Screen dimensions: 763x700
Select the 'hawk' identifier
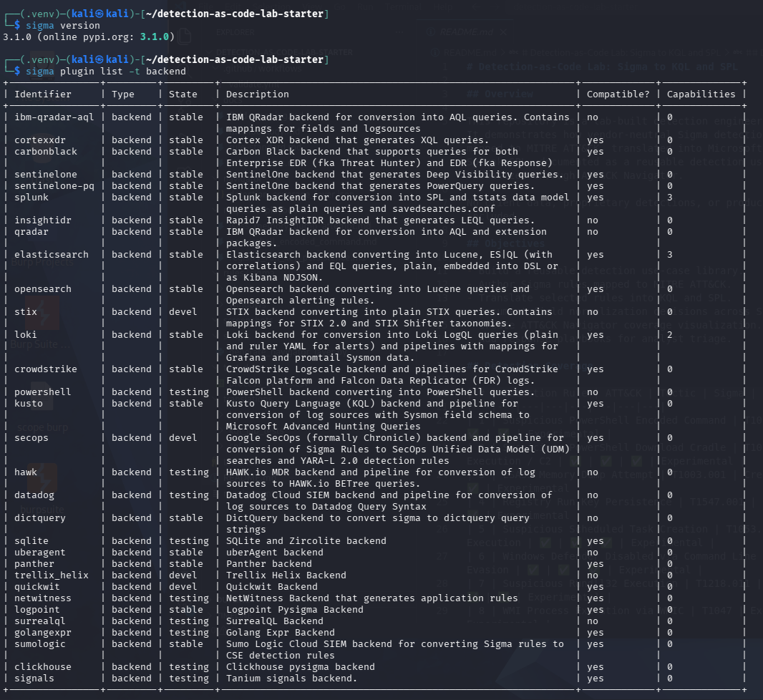coord(26,472)
